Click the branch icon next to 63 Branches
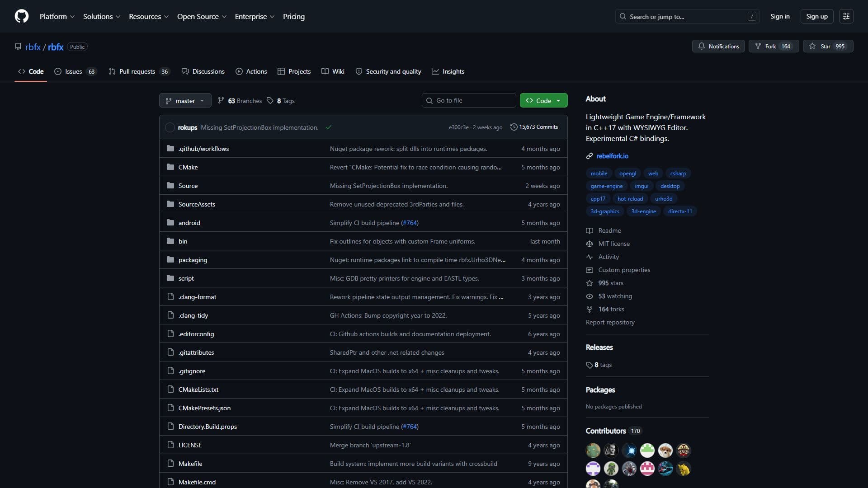The width and height of the screenshot is (868, 488). point(221,101)
